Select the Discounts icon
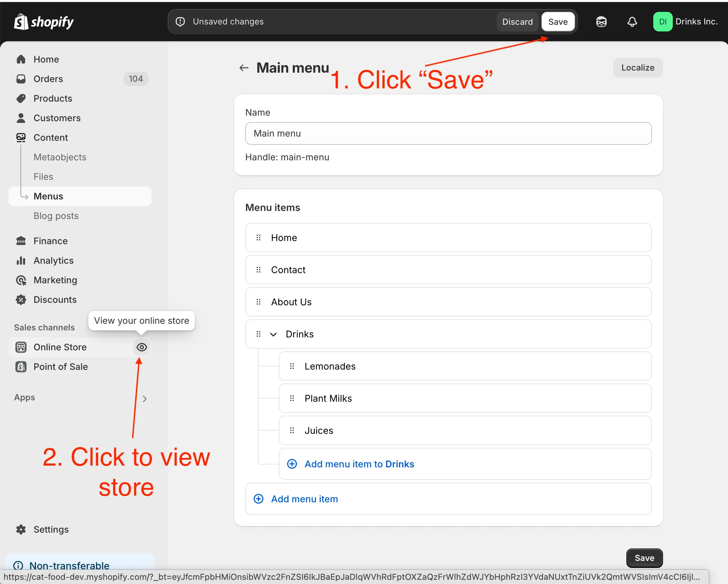This screenshot has width=728, height=584. [x=21, y=299]
